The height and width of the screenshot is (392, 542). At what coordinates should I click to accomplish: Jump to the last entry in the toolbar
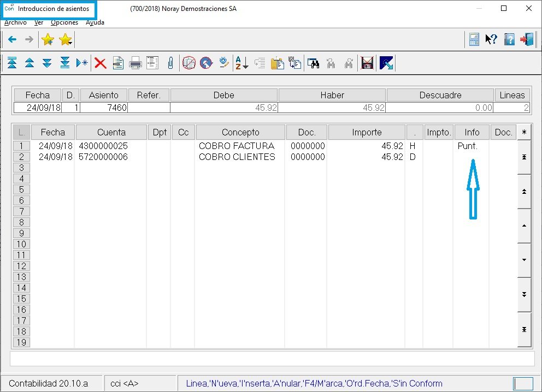coord(64,63)
